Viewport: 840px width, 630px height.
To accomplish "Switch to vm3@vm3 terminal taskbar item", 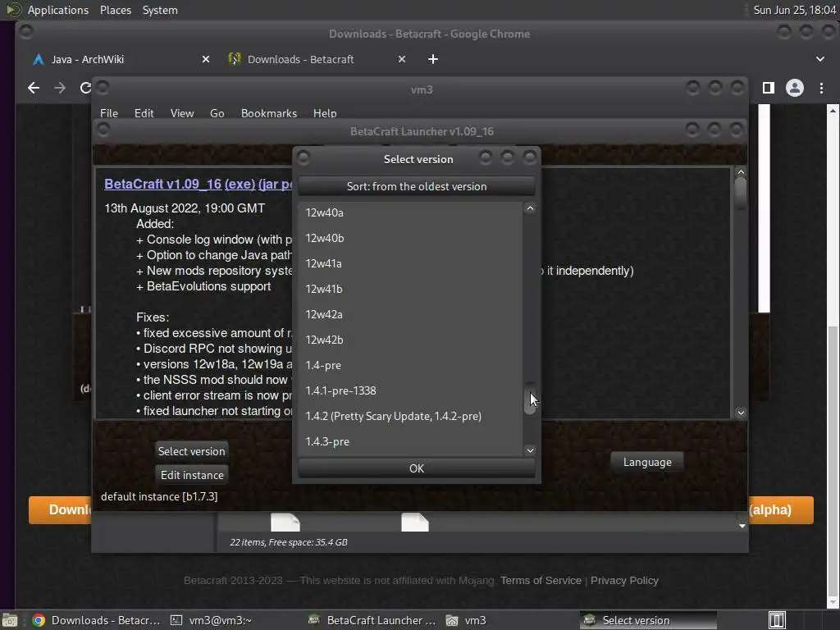I will (211, 620).
